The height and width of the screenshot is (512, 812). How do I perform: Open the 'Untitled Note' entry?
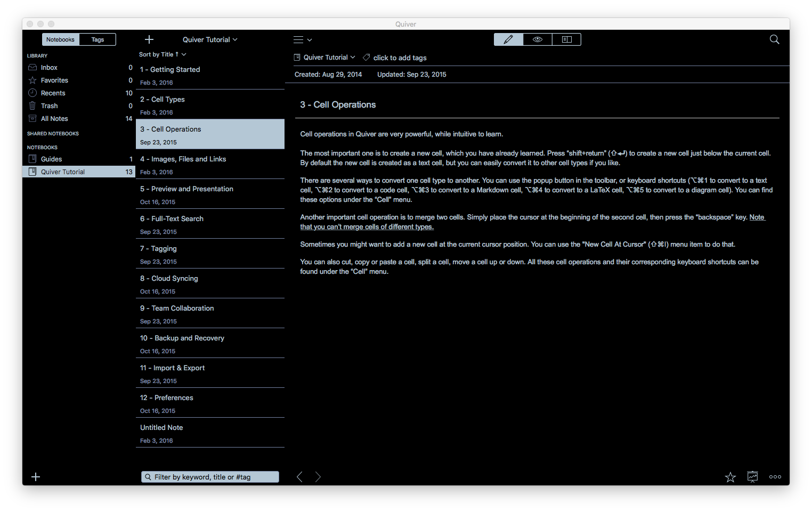point(210,433)
